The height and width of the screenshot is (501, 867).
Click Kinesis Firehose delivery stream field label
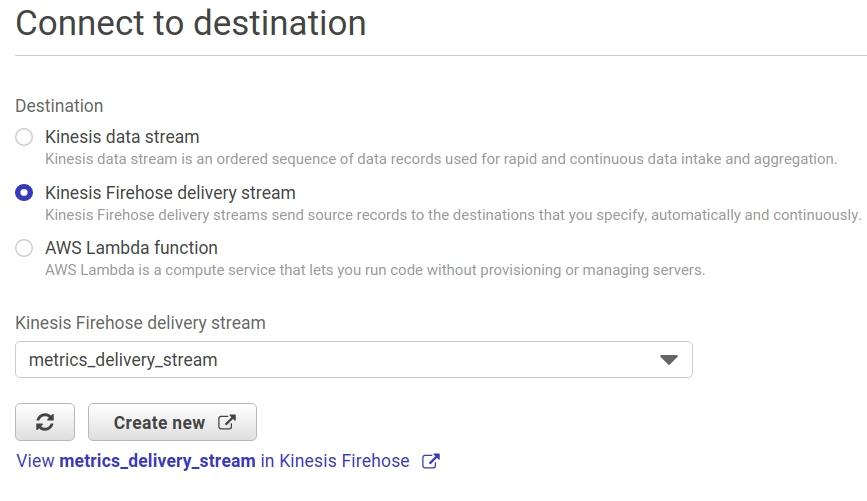click(140, 323)
